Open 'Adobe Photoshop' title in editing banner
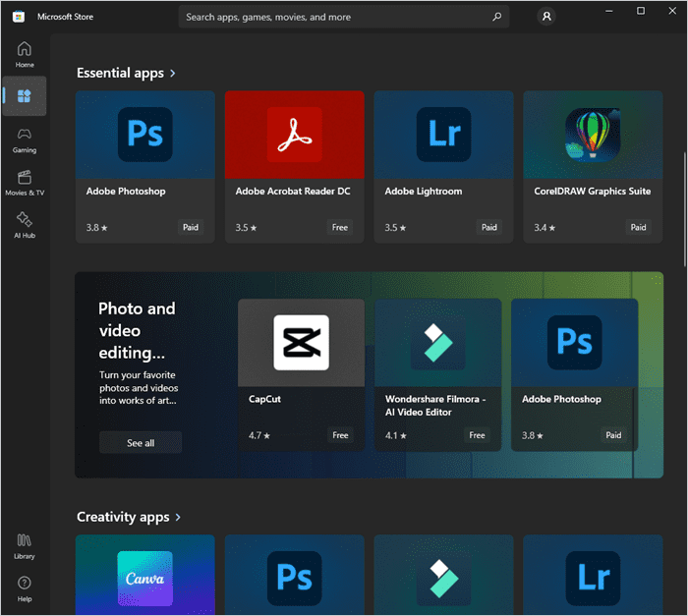The image size is (688, 616). (561, 399)
